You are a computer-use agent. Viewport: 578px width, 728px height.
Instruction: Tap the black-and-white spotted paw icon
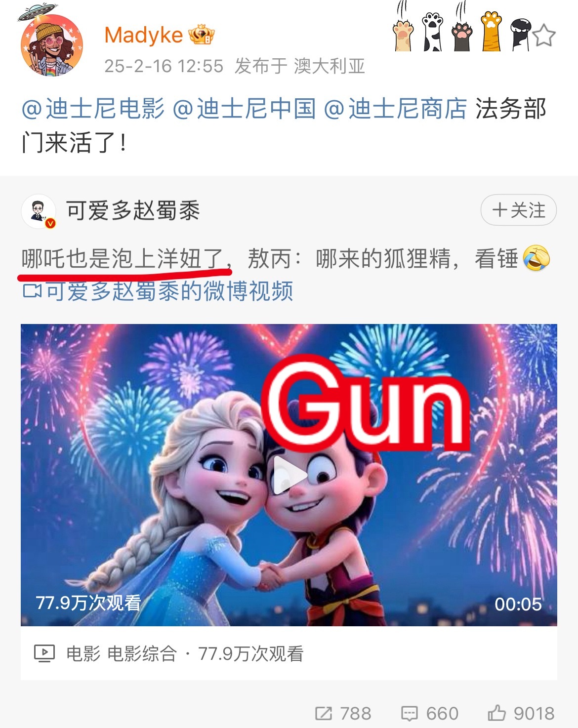coord(433,32)
